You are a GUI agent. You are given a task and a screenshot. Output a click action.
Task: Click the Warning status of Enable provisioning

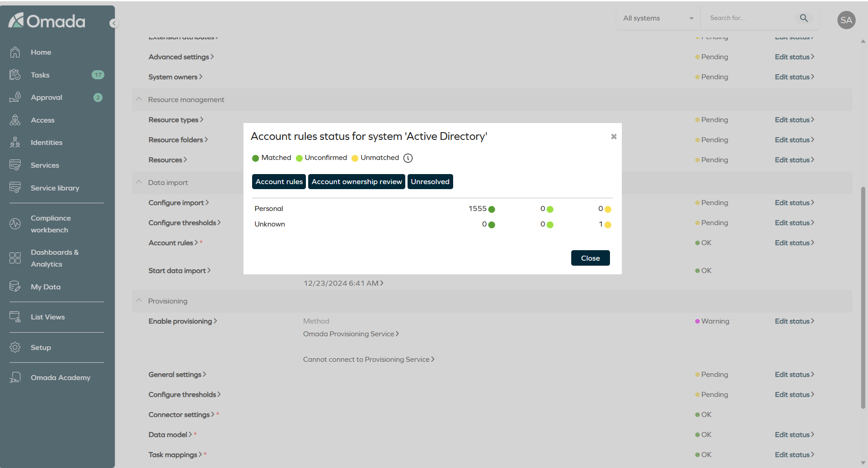[712, 321]
